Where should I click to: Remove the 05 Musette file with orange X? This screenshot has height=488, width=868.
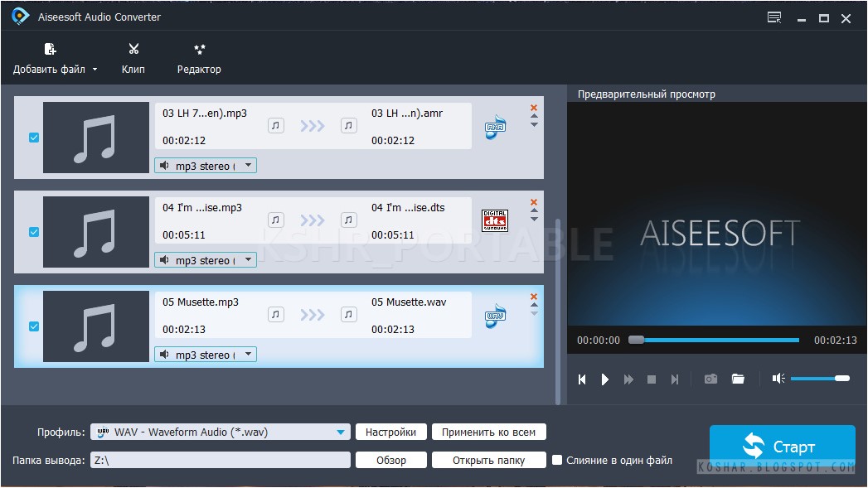[x=534, y=297]
